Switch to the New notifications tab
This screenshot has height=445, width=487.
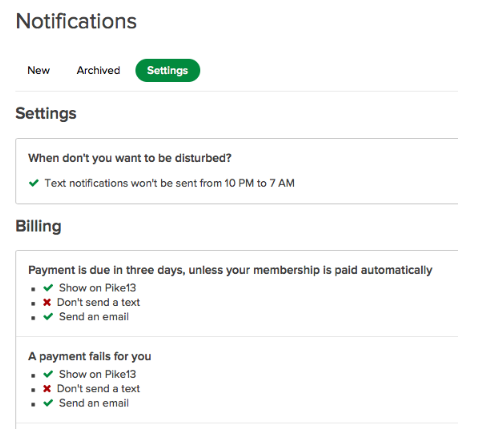coord(39,70)
